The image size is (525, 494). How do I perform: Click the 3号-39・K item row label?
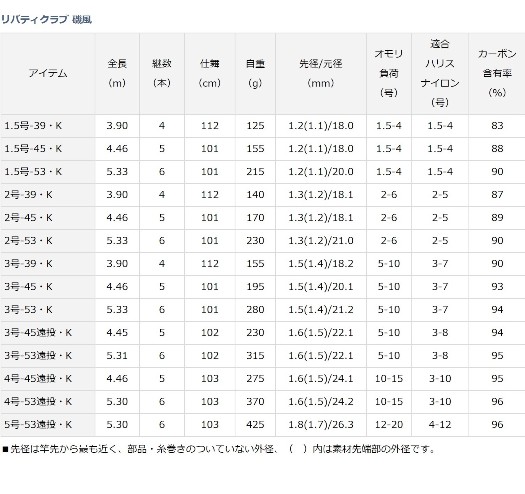pyautogui.click(x=28, y=264)
